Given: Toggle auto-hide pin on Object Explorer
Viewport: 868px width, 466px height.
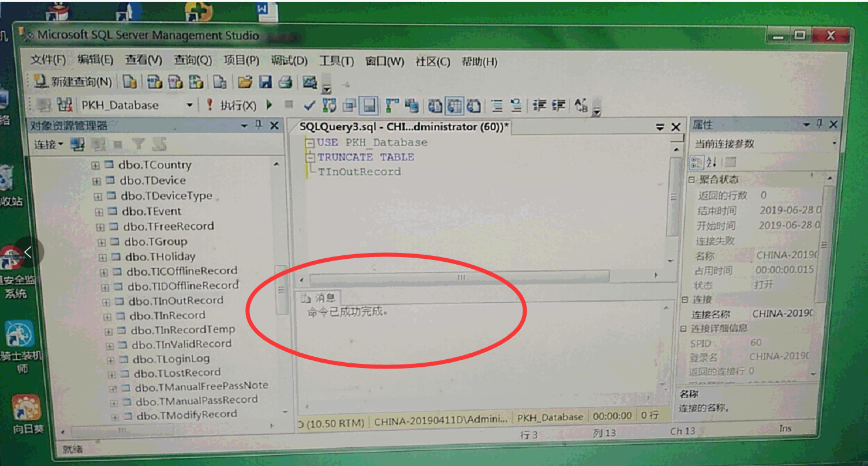Looking at the screenshot, I should (259, 125).
